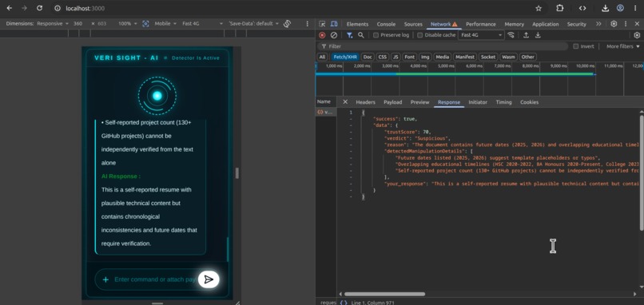Open Network panel settings gear
The image size is (644, 305).
tap(637, 35)
